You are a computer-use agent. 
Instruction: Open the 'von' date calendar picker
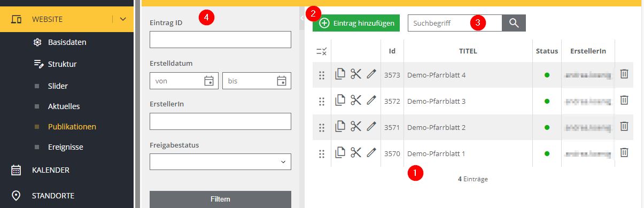click(209, 81)
